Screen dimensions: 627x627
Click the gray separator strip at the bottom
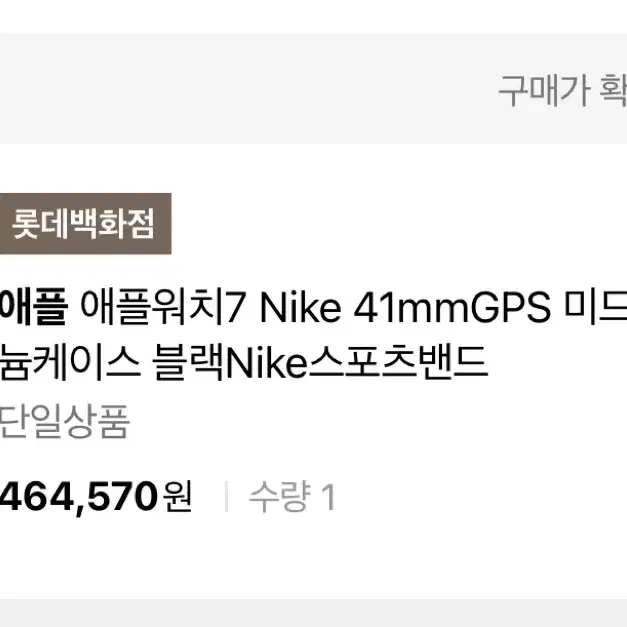coord(314,613)
